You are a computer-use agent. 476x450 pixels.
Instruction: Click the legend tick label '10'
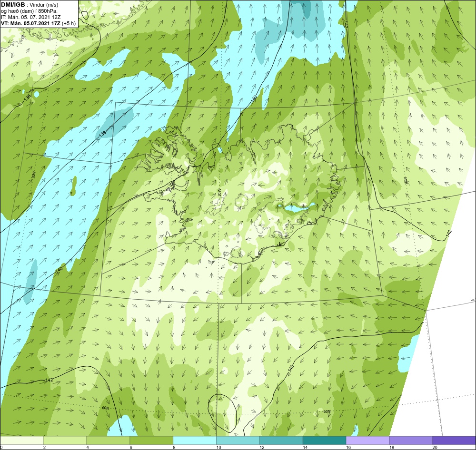[218, 447]
